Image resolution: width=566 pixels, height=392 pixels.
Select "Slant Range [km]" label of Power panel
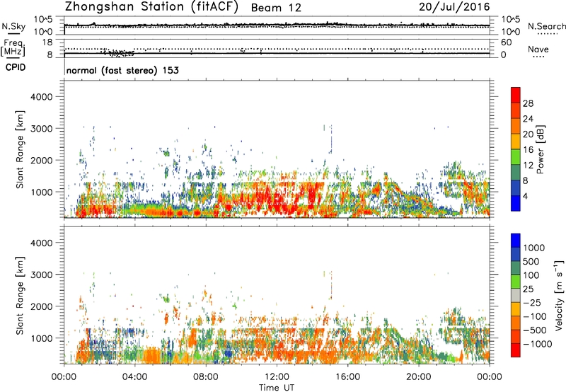pyautogui.click(x=20, y=150)
